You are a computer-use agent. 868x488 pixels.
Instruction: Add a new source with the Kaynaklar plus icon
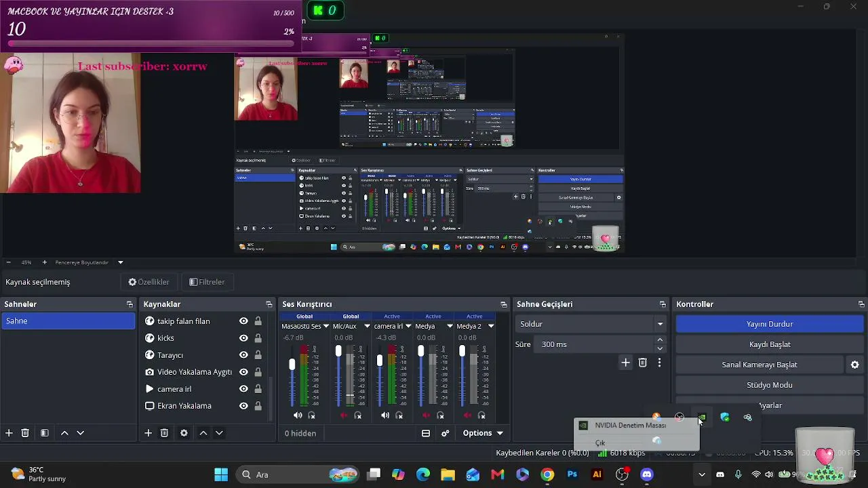[x=148, y=433]
